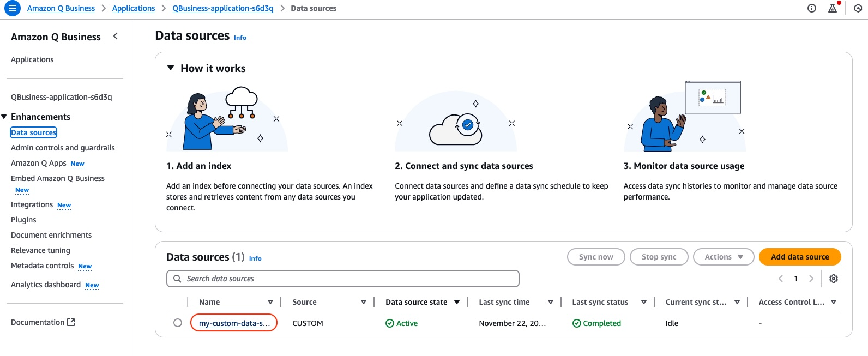Open the Actions dropdown
The image size is (868, 356).
[724, 257]
